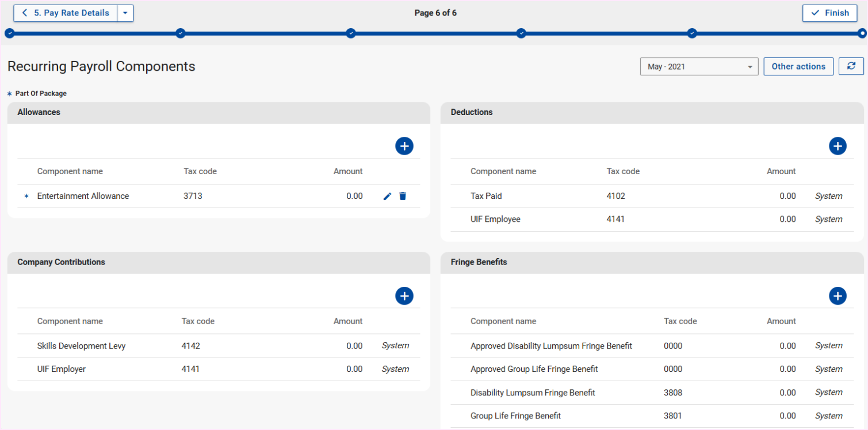This screenshot has height=430, width=868.
Task: Add a new deduction with plus icon
Action: click(838, 146)
